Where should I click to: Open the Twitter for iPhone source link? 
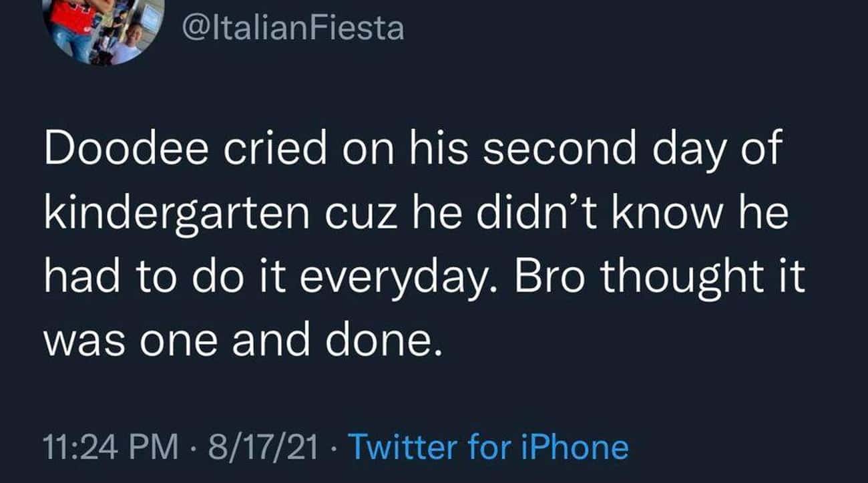click(489, 447)
